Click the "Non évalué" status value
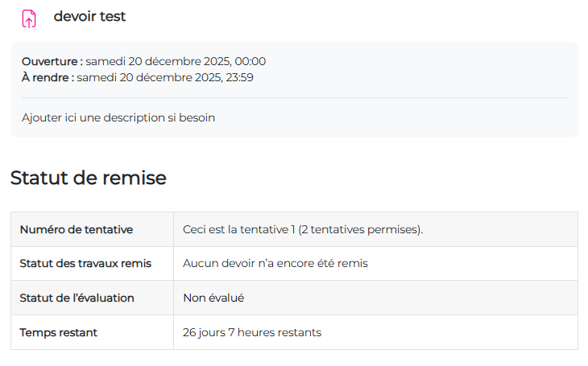This screenshot has height=366, width=588. click(x=213, y=298)
